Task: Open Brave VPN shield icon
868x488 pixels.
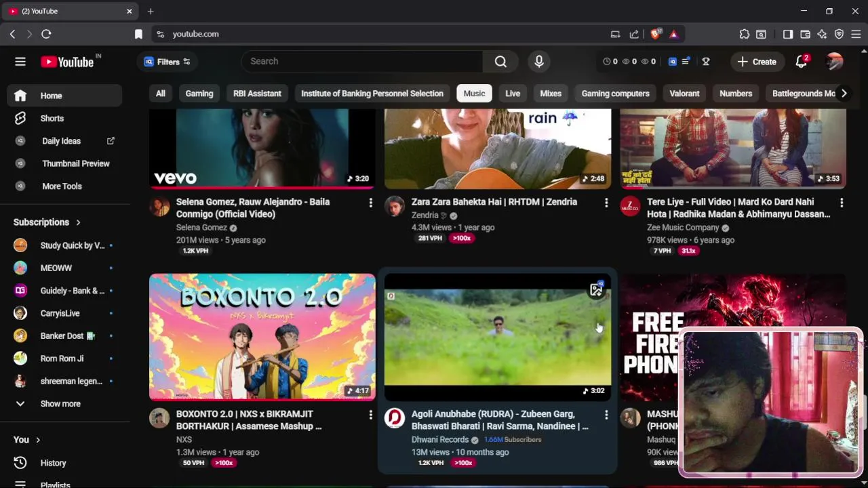Action: 839,34
